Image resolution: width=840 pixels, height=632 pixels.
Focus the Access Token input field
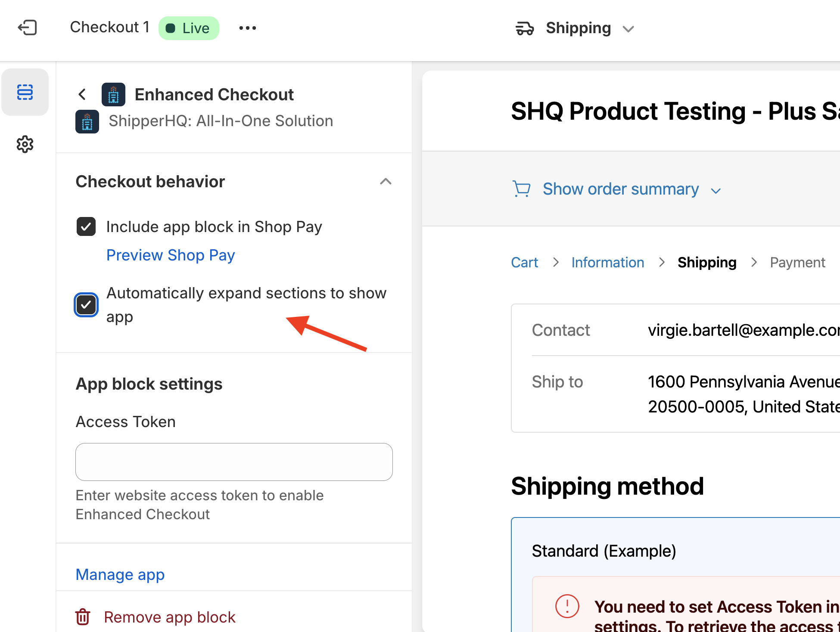[234, 462]
